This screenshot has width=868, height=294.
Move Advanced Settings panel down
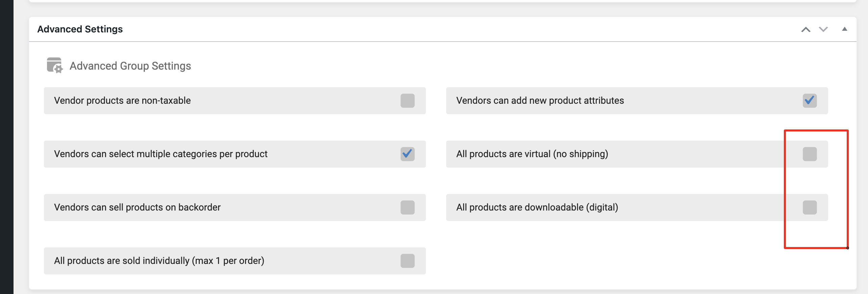823,29
